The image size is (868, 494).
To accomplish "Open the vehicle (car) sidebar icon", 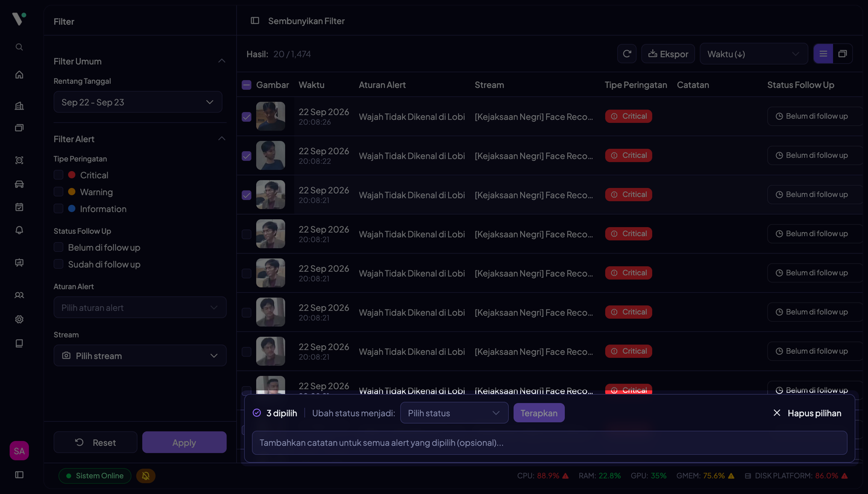I will pyautogui.click(x=19, y=184).
